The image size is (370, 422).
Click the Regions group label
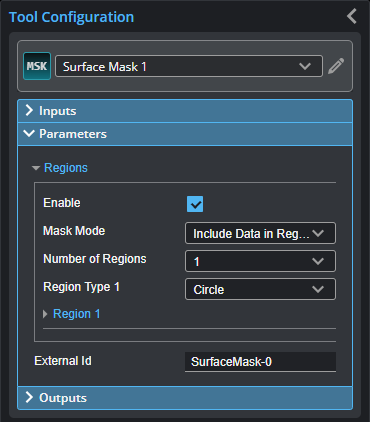pos(66,168)
